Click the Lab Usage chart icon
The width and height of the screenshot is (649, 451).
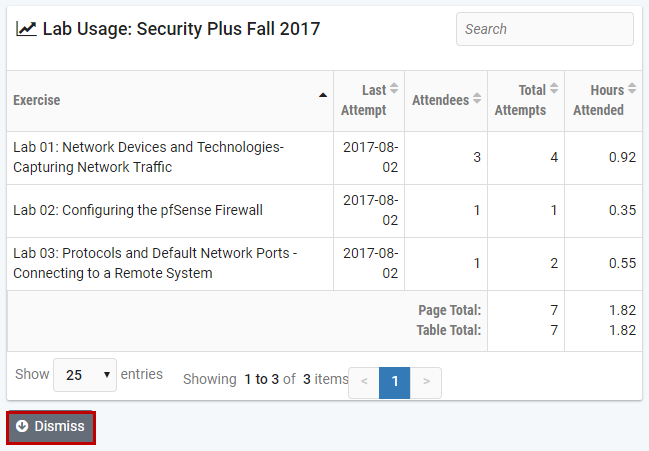coord(26,29)
